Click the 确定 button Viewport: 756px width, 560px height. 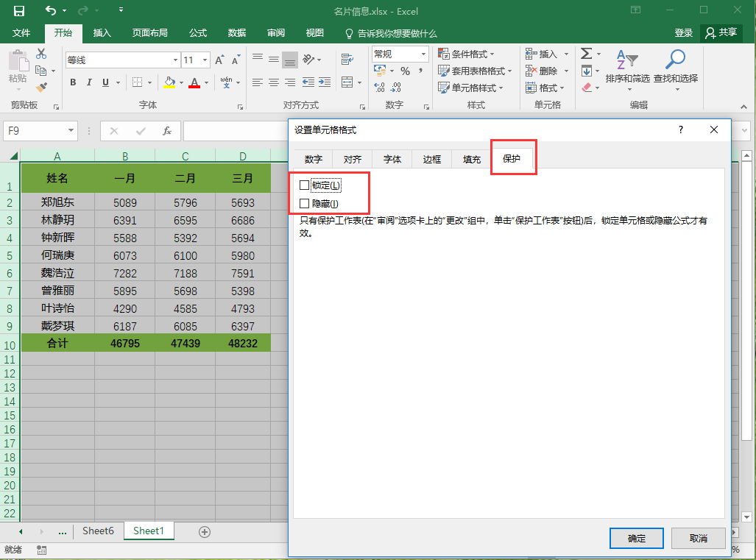(x=637, y=539)
